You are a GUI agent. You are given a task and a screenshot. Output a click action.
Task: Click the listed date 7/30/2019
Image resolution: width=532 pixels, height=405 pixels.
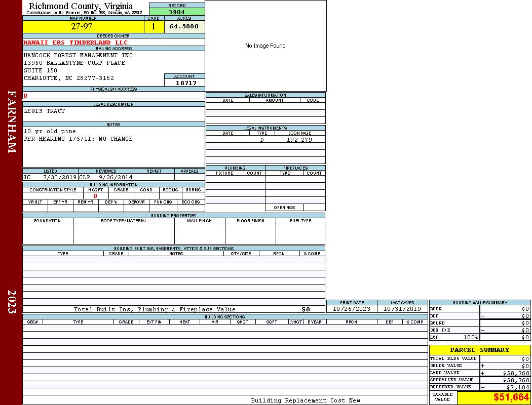60,178
